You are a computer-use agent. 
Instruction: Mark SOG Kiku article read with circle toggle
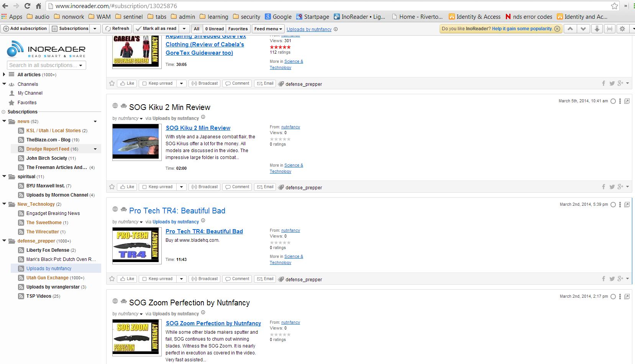point(613,101)
